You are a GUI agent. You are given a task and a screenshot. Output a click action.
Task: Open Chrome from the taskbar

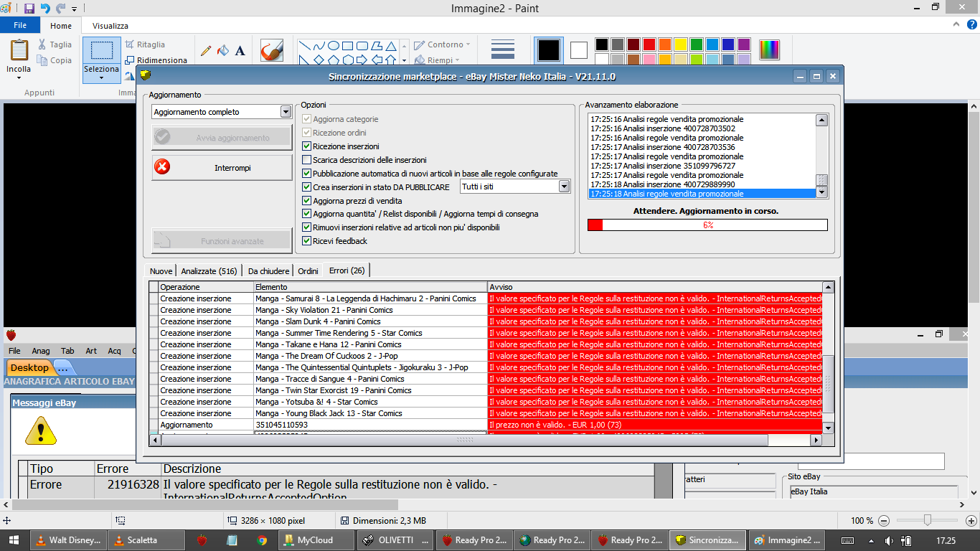click(x=263, y=540)
